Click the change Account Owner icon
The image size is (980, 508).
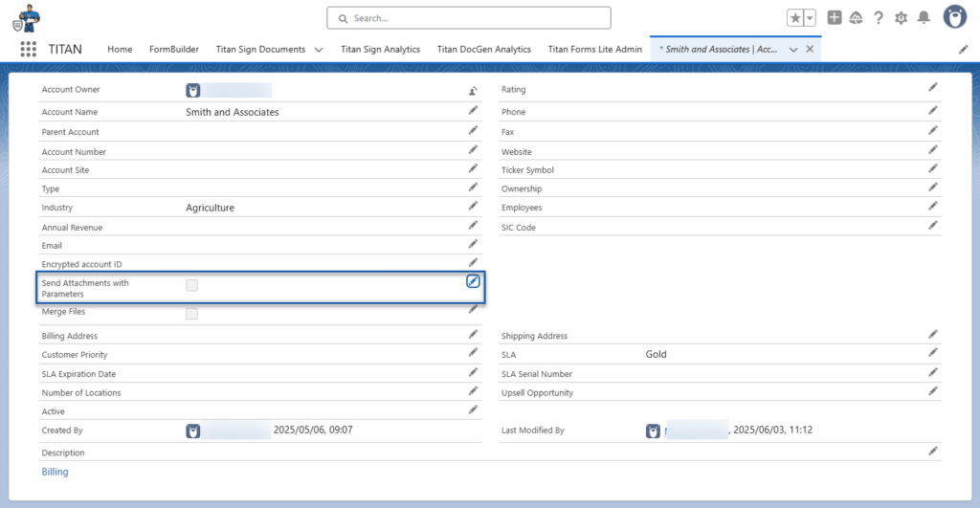473,91
